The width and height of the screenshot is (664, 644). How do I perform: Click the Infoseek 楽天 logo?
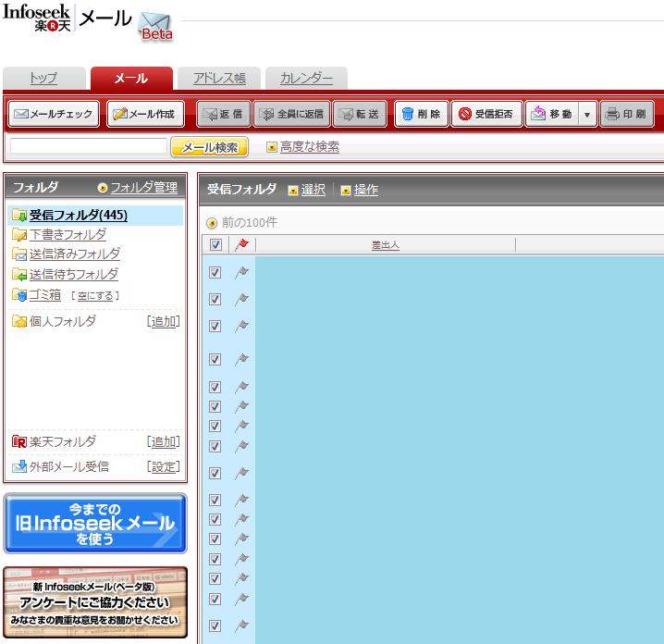(x=36, y=18)
